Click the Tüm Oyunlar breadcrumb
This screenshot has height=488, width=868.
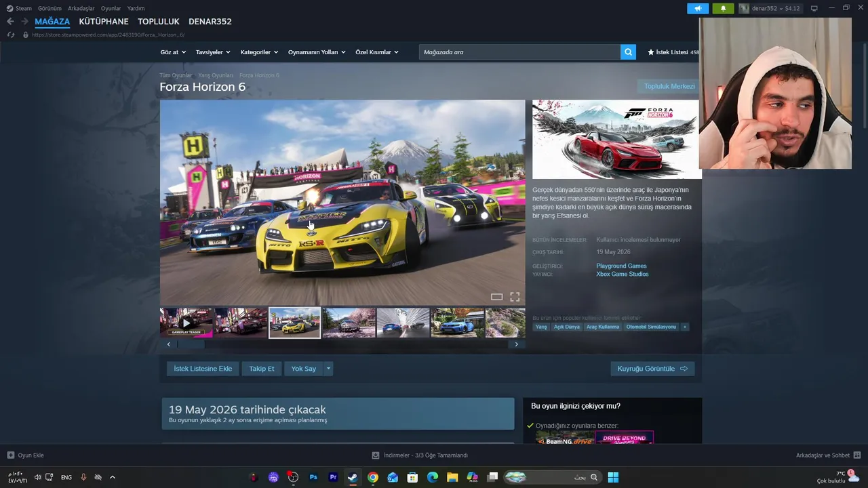[x=176, y=75]
